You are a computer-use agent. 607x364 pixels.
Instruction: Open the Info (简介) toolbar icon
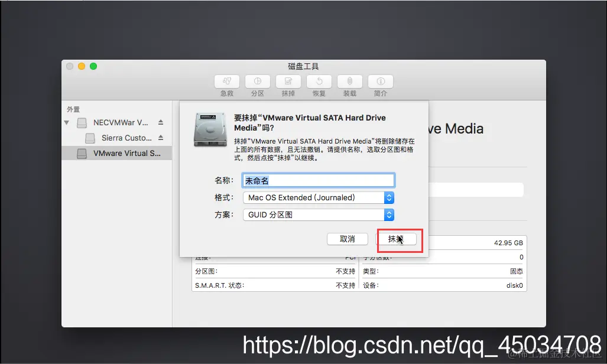coord(381,82)
